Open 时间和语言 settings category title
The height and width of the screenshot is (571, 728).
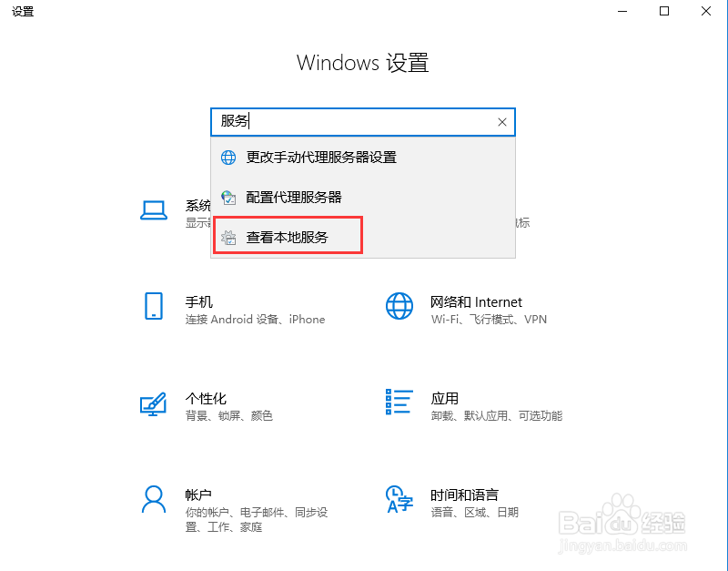464,495
